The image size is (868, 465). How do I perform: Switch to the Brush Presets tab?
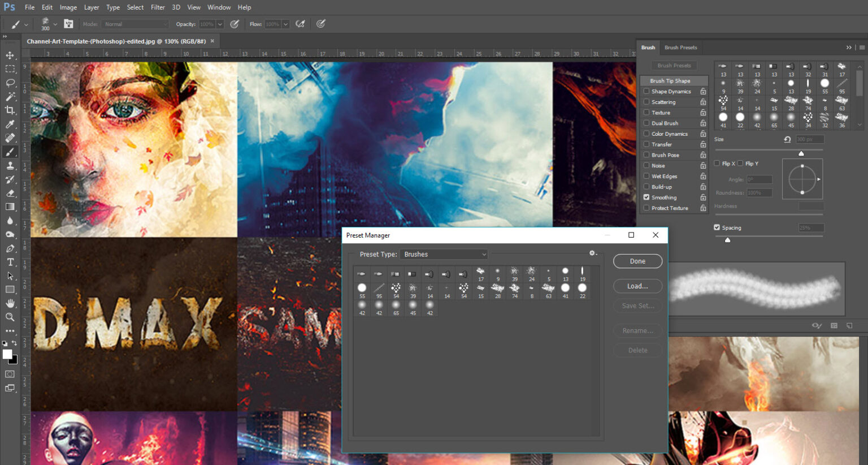coord(680,48)
